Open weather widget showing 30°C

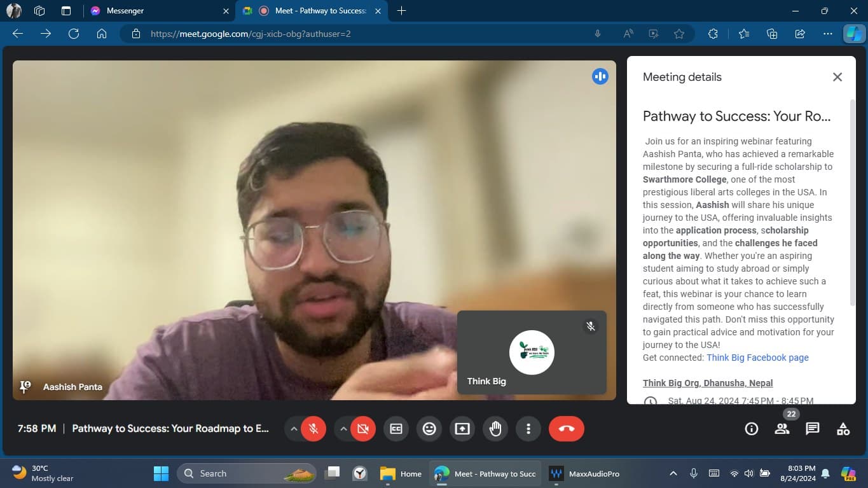coord(43,473)
